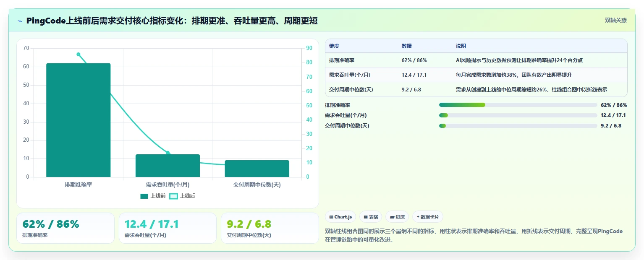Open the 9.2 / 6.8 data card

[270, 228]
